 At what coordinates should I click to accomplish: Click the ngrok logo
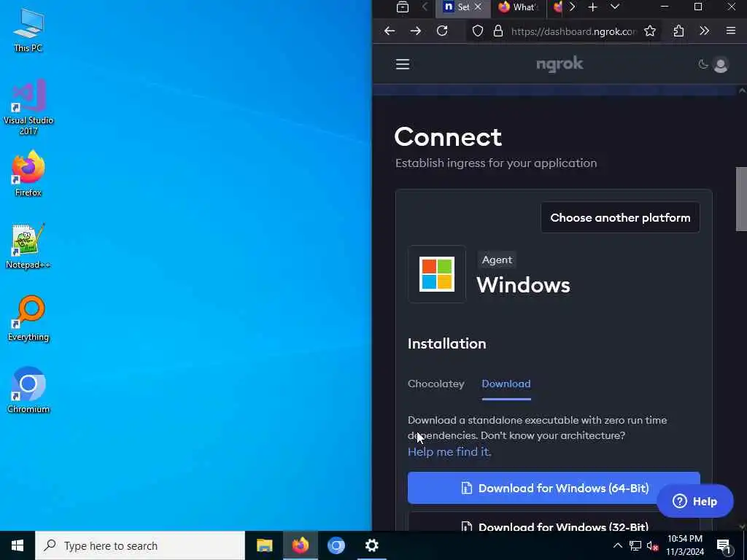pyautogui.click(x=560, y=64)
